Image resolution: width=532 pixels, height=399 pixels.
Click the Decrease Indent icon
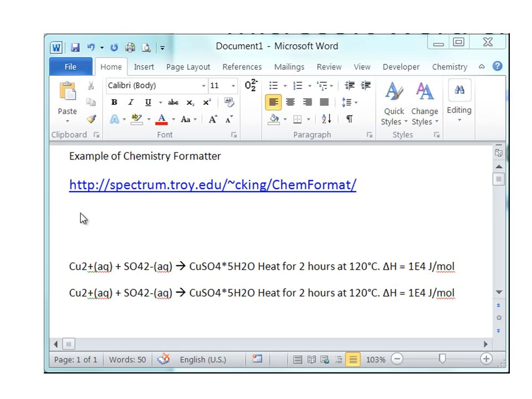[350, 85]
